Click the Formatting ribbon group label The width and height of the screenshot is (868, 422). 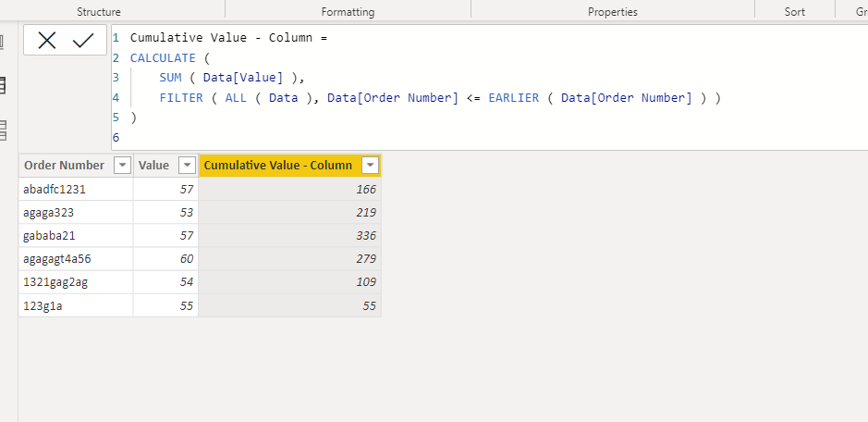pyautogui.click(x=348, y=12)
